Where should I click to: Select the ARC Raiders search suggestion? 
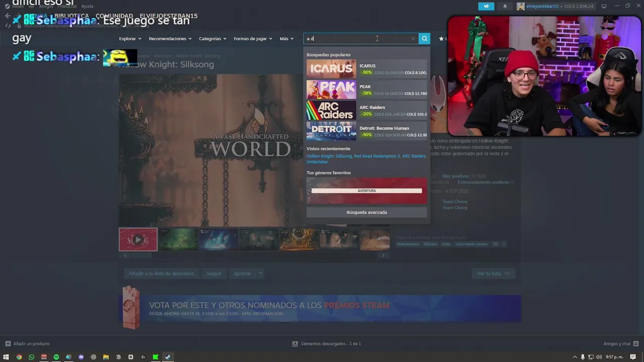point(367,111)
